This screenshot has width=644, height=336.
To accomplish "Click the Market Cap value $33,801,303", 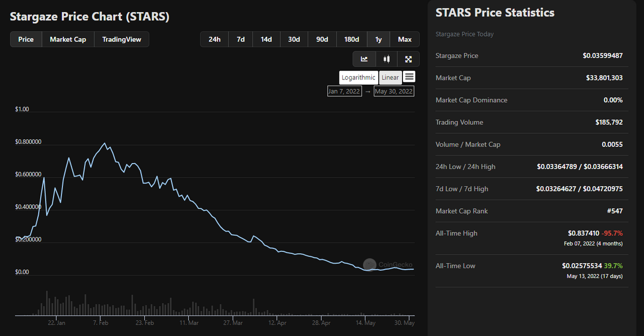I will point(604,78).
